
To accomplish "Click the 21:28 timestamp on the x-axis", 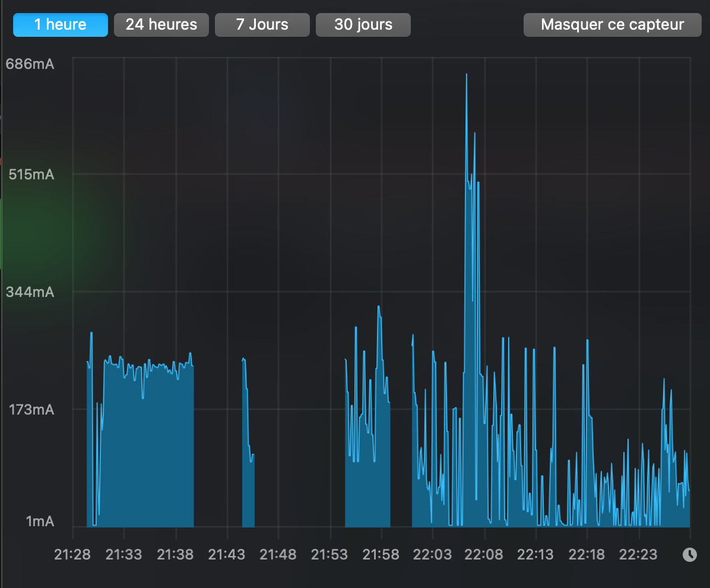I will 73,554.
